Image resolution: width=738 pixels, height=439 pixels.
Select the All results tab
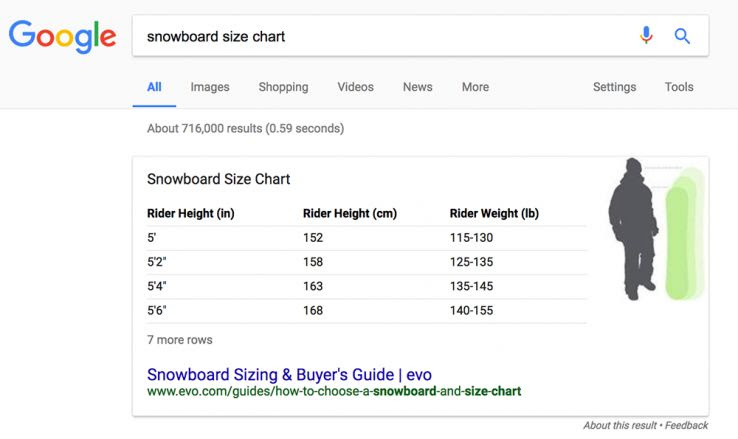point(154,87)
